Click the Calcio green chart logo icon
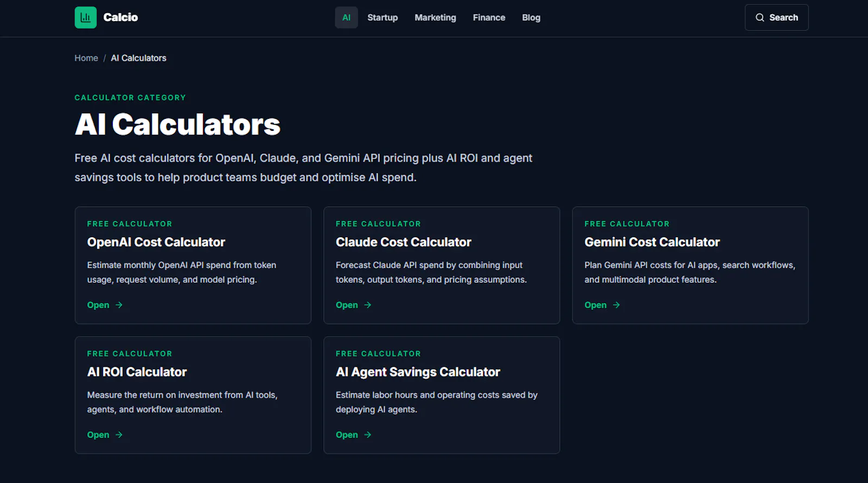Screen dimensions: 868x483 tap(86, 17)
